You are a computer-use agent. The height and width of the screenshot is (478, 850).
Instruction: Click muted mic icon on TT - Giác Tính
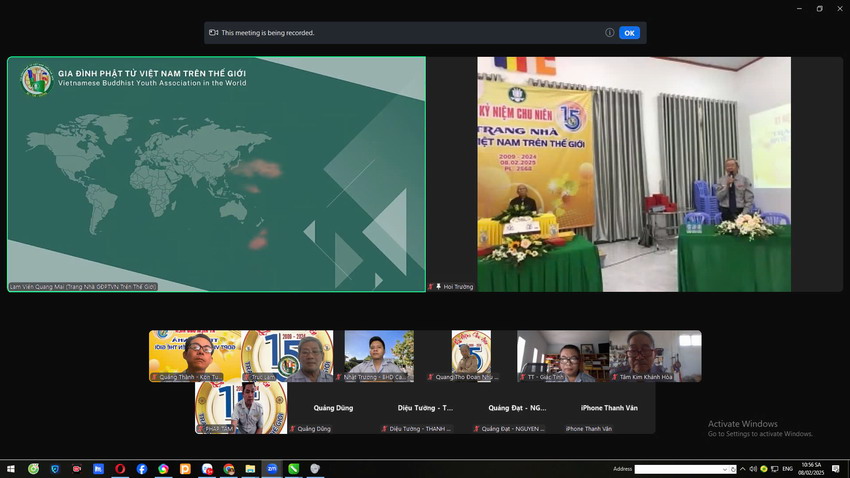click(x=523, y=377)
